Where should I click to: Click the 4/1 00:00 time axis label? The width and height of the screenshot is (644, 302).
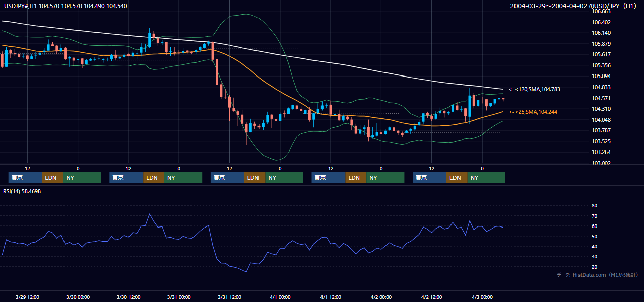click(280, 297)
